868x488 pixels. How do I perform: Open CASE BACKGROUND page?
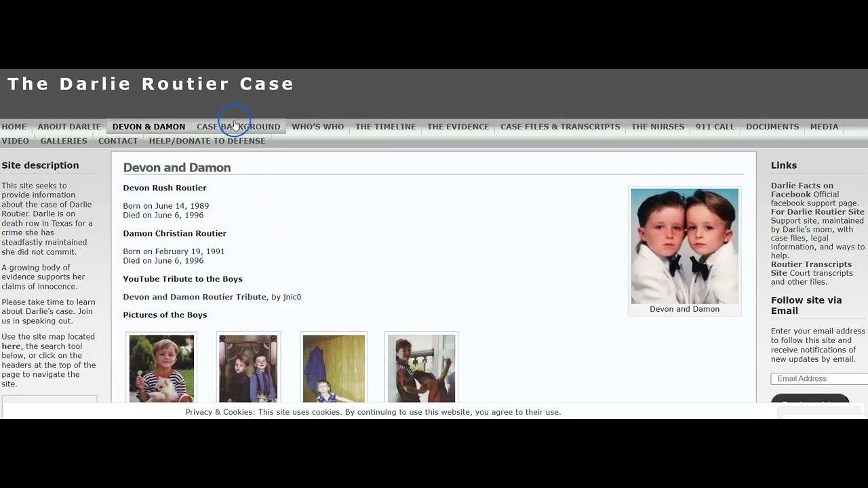coord(238,127)
